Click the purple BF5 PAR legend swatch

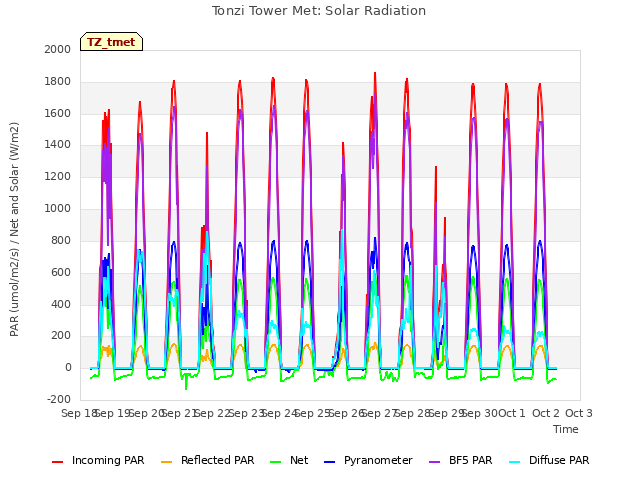tap(435, 462)
